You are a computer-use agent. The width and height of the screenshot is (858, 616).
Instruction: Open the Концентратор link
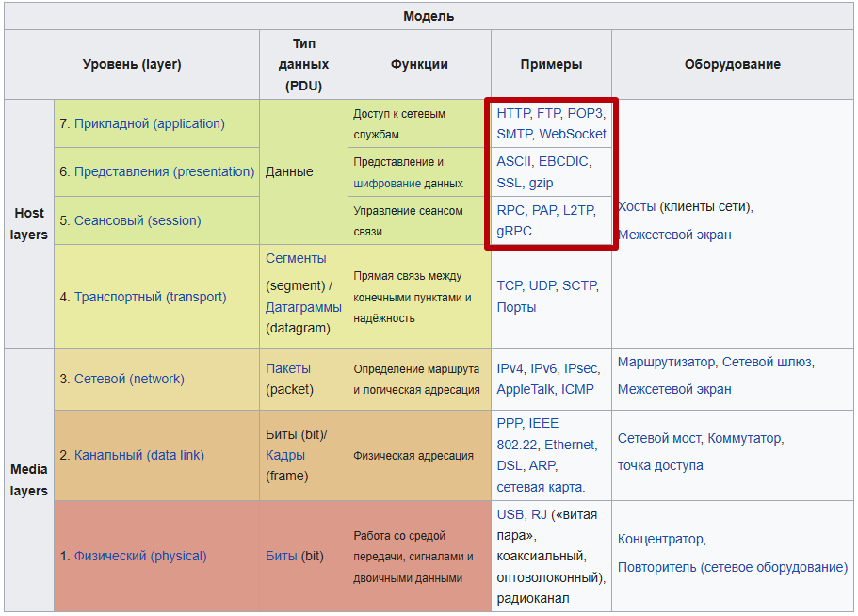pos(660,539)
